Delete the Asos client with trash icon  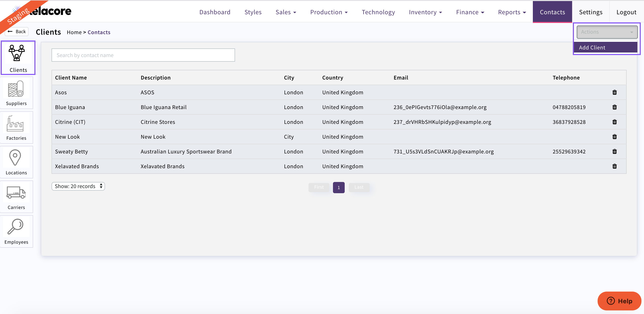pos(614,92)
